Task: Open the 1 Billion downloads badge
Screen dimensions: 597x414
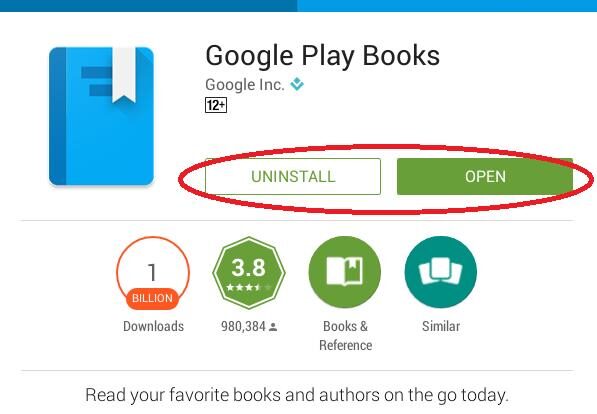Action: pos(153,273)
